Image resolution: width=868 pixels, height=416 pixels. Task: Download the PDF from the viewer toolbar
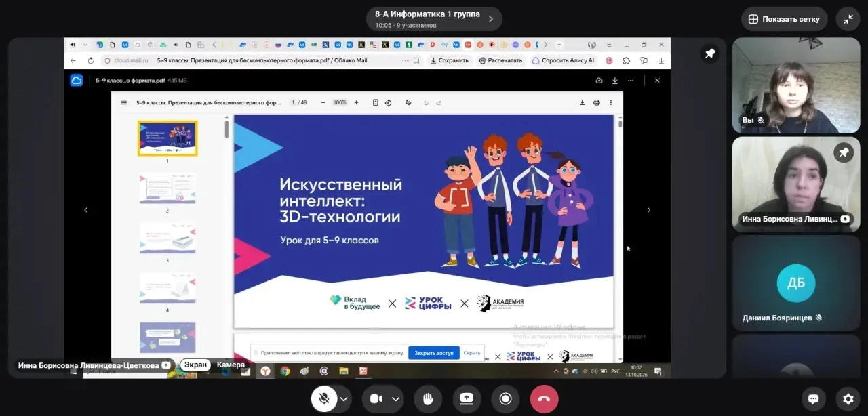(x=582, y=103)
